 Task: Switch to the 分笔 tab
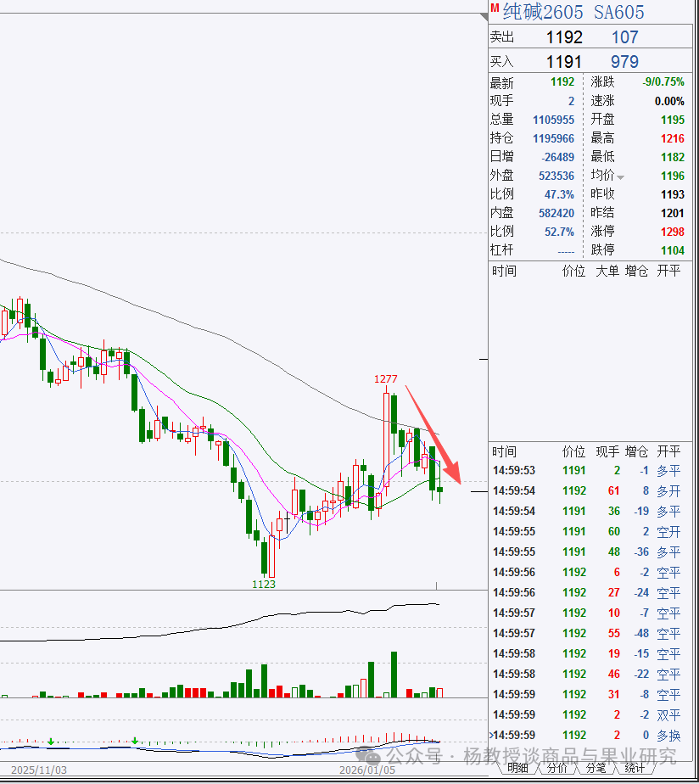pos(596,768)
